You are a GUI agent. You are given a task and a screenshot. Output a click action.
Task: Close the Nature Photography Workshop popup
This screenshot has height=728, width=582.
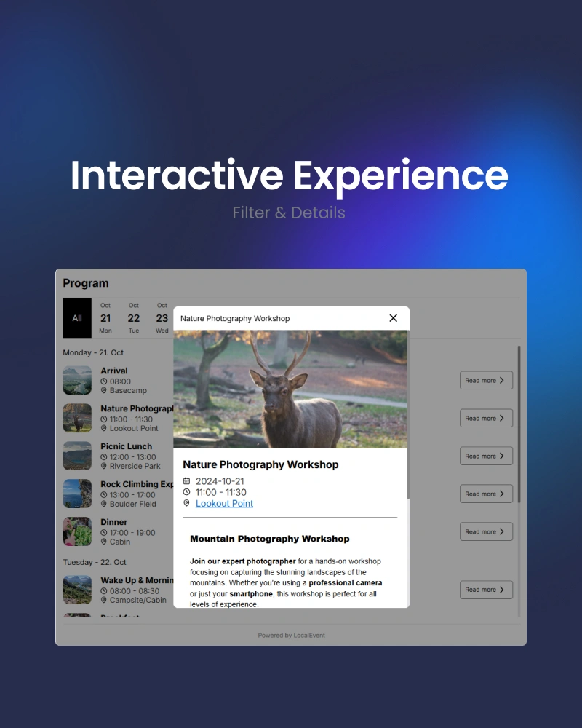[393, 318]
